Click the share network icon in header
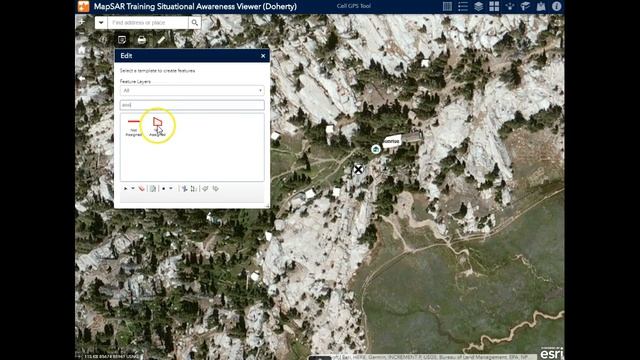 pos(510,6)
